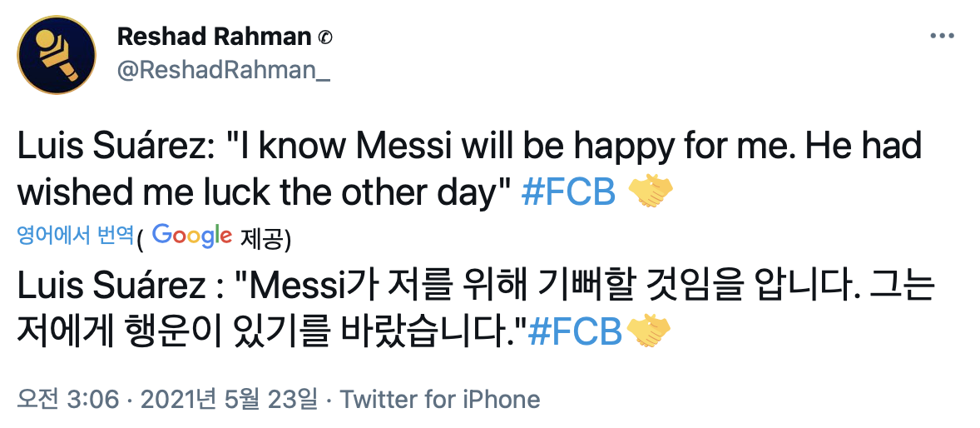The width and height of the screenshot is (980, 428).
Task: Open the Twitter for iPhone source link
Action: tap(440, 400)
